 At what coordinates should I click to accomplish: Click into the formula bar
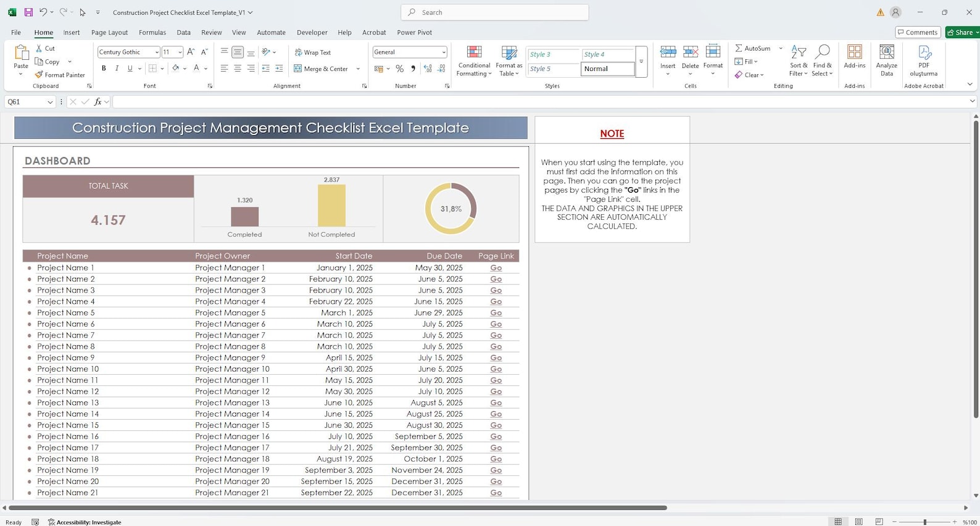[541, 102]
